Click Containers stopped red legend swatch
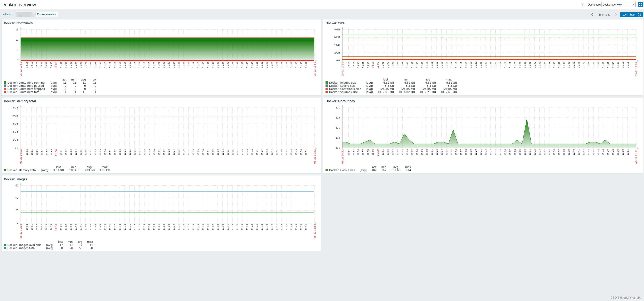644x301 pixels. [5, 89]
